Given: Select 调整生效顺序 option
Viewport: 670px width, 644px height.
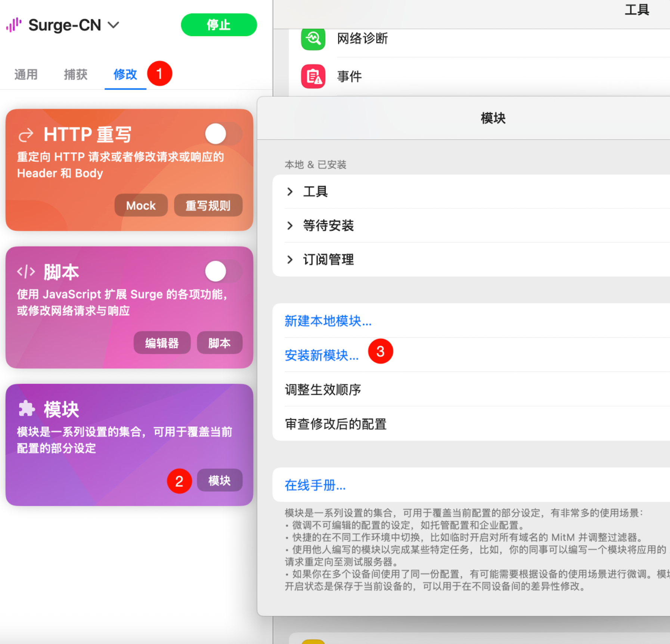Looking at the screenshot, I should 323,390.
